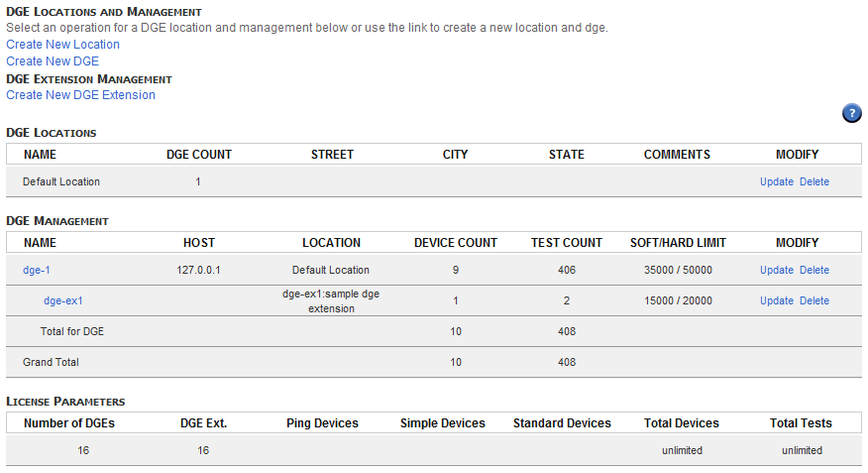The image size is (868, 473).
Task: Select the Default Location name cell
Action: click(61, 182)
